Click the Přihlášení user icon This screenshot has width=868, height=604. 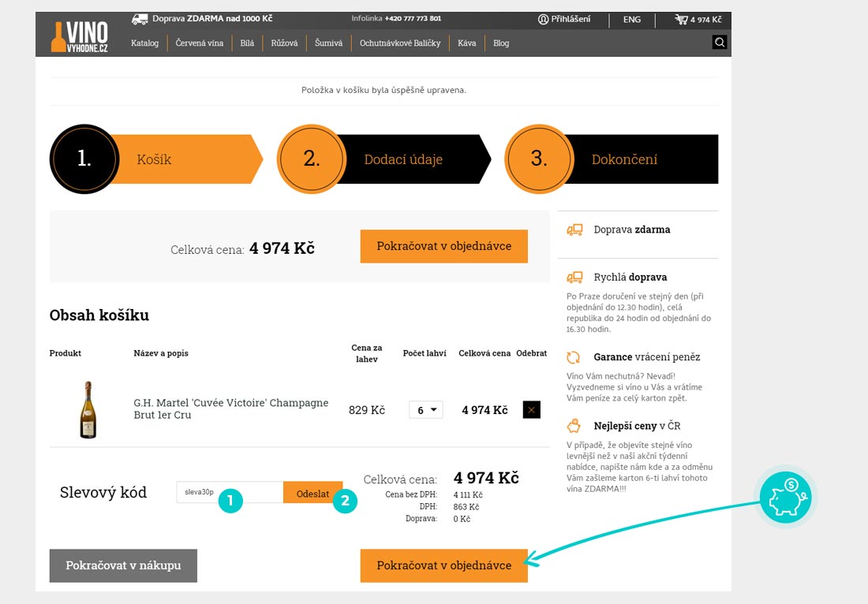(543, 20)
